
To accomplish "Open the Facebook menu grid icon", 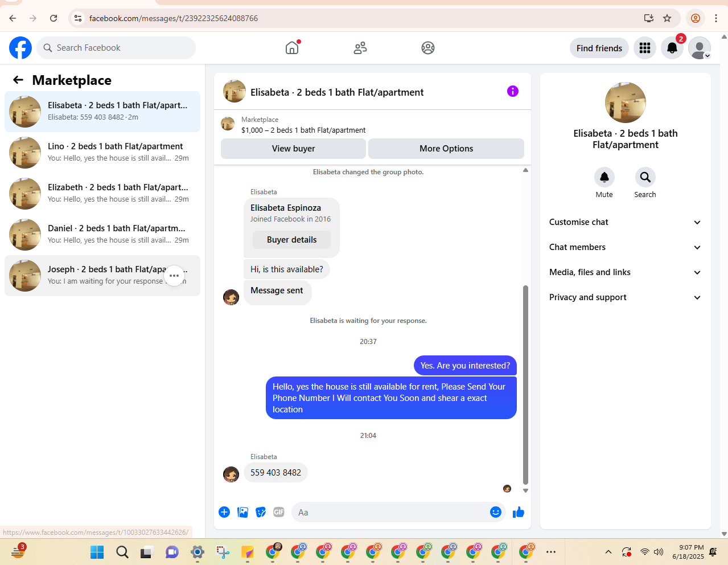I will pos(645,48).
